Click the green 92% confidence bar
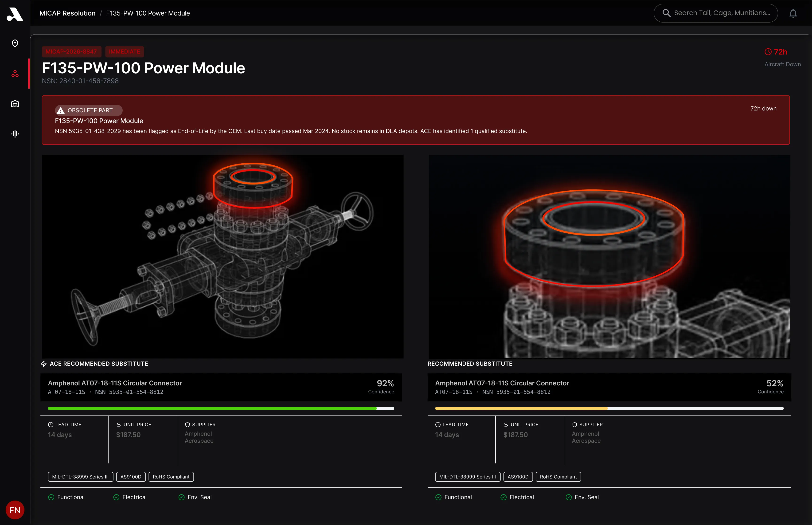 (x=221, y=408)
